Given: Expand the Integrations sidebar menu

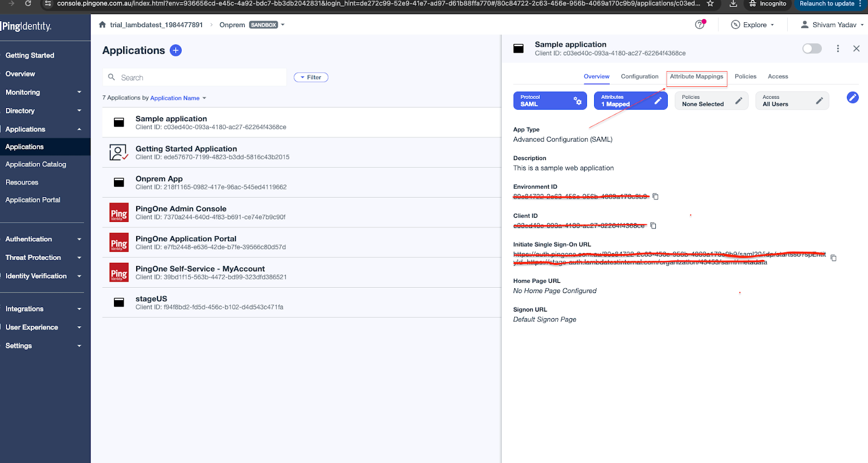Looking at the screenshot, I should [x=79, y=309].
